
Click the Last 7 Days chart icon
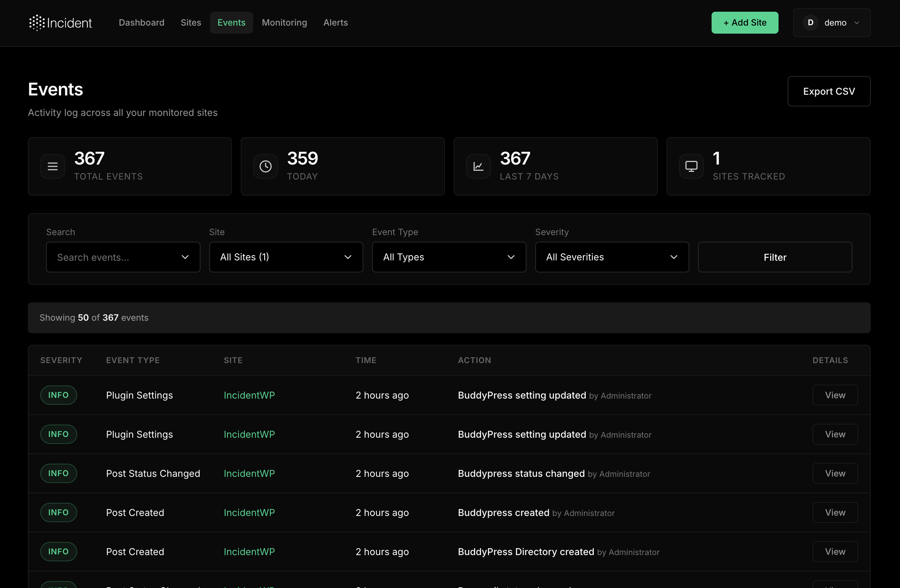coord(479,166)
